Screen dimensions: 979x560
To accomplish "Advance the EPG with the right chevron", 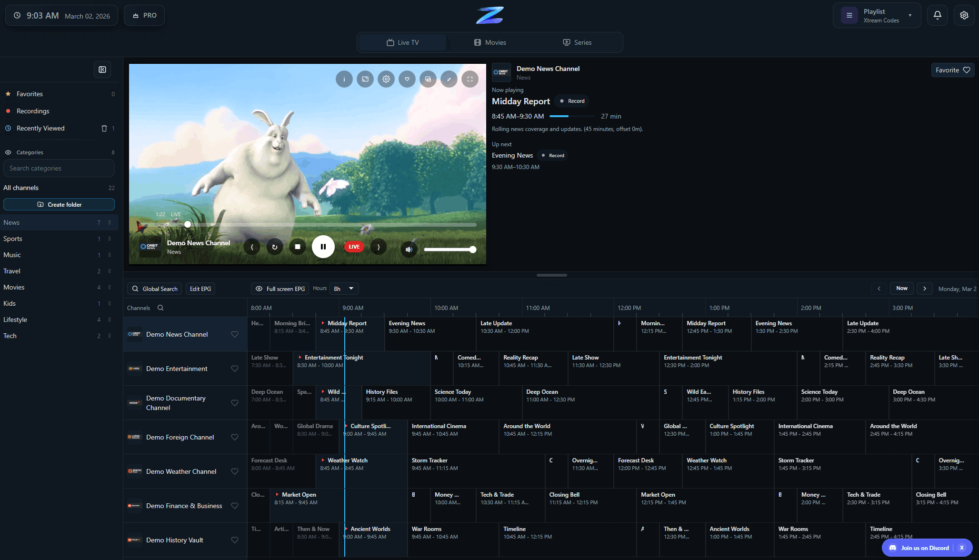I will coord(924,289).
